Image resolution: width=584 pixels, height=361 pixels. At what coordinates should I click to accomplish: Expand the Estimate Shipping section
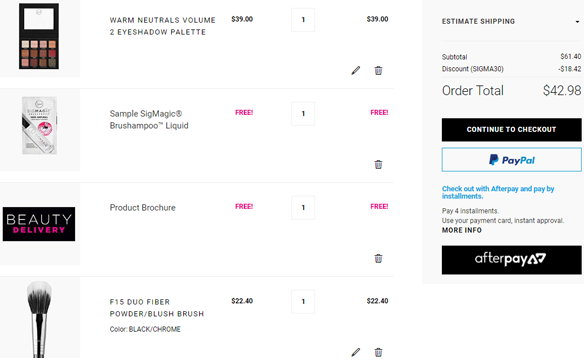(x=511, y=22)
